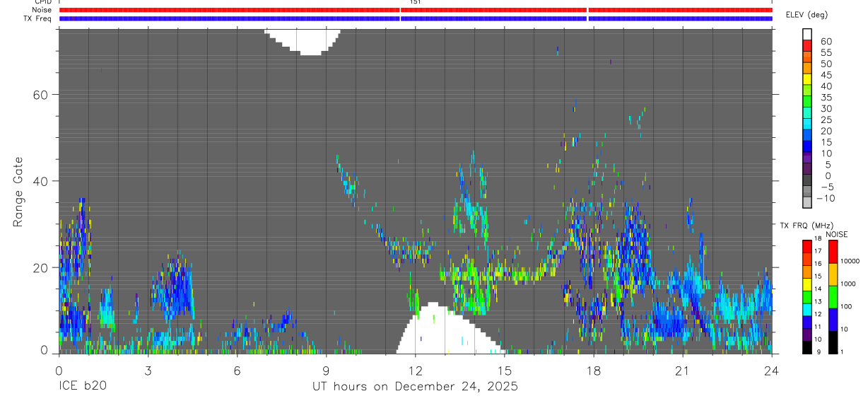
Task: Click the '10000' value in the NOISE legend
Action: [x=850, y=262]
